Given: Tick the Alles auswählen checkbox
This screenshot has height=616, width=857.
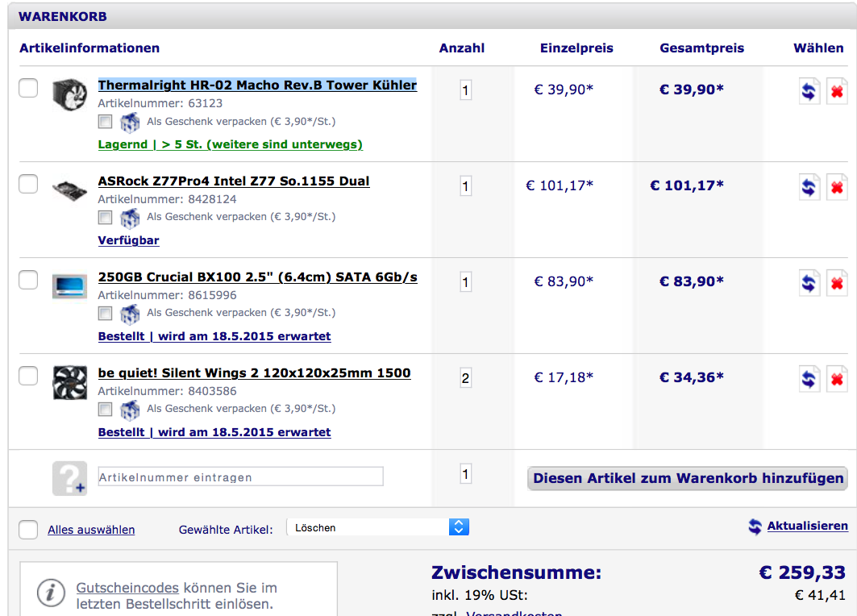Looking at the screenshot, I should [28, 530].
